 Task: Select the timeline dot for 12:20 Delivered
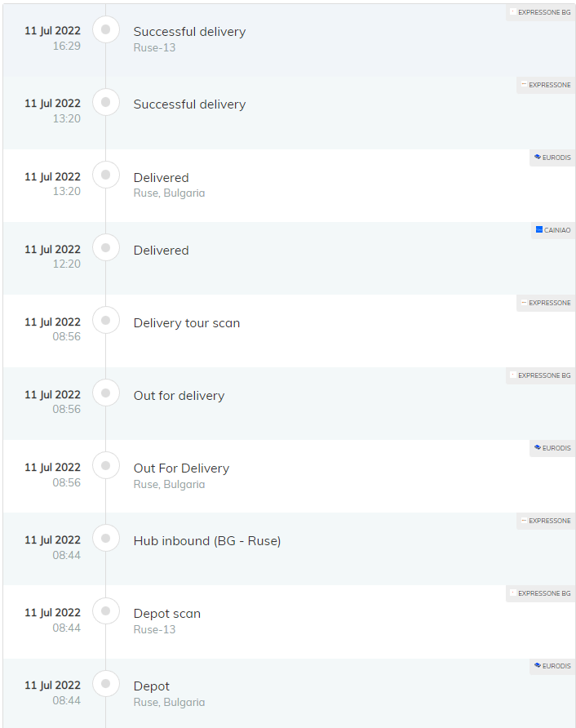tap(106, 247)
